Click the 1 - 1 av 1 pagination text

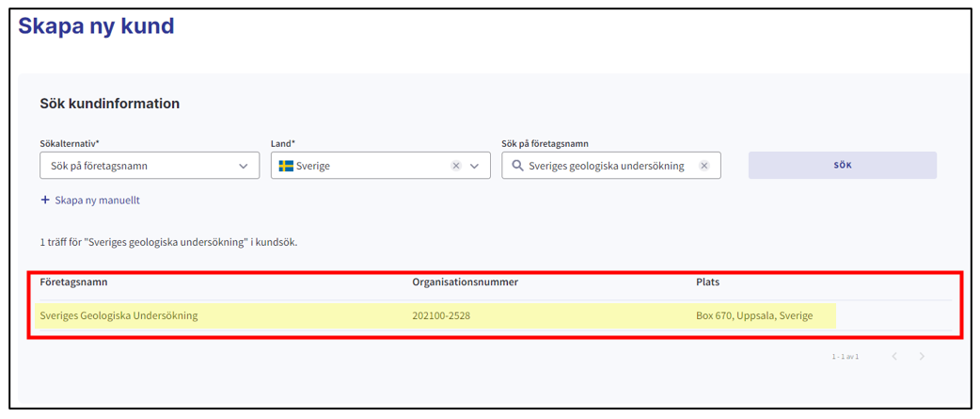pyautogui.click(x=845, y=357)
